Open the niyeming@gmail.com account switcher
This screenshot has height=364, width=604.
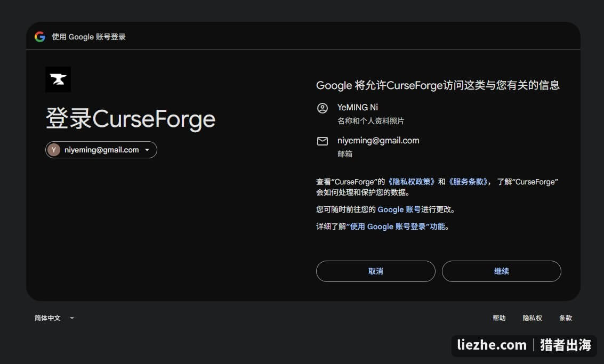[101, 150]
